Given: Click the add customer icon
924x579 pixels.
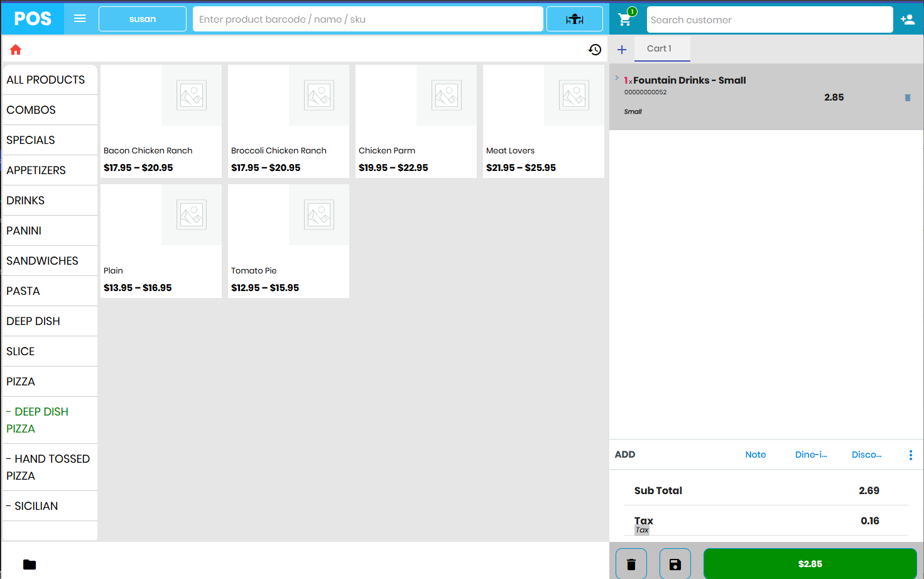Looking at the screenshot, I should pyautogui.click(x=908, y=19).
